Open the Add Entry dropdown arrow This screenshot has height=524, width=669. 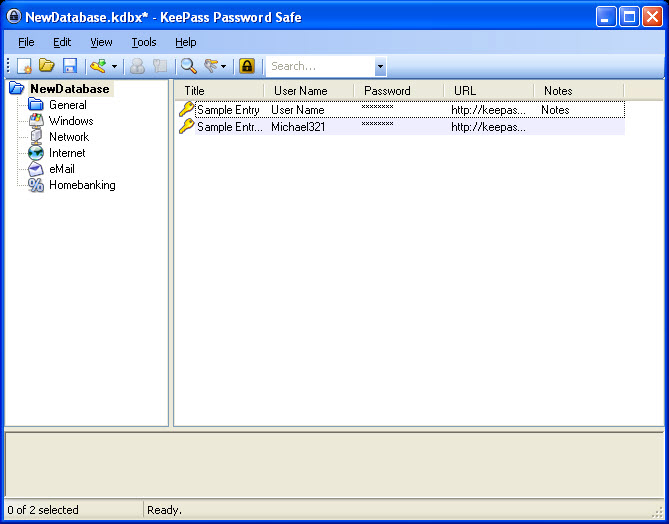[x=114, y=67]
